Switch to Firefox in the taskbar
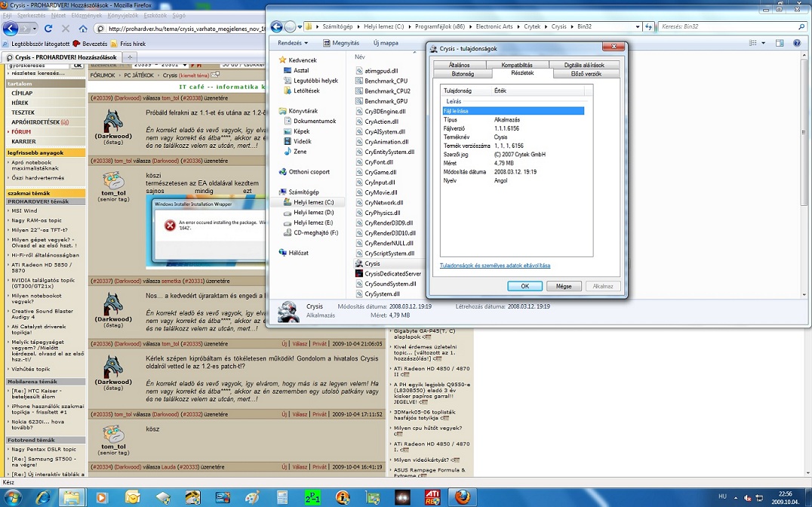This screenshot has width=812, height=507. [463, 497]
